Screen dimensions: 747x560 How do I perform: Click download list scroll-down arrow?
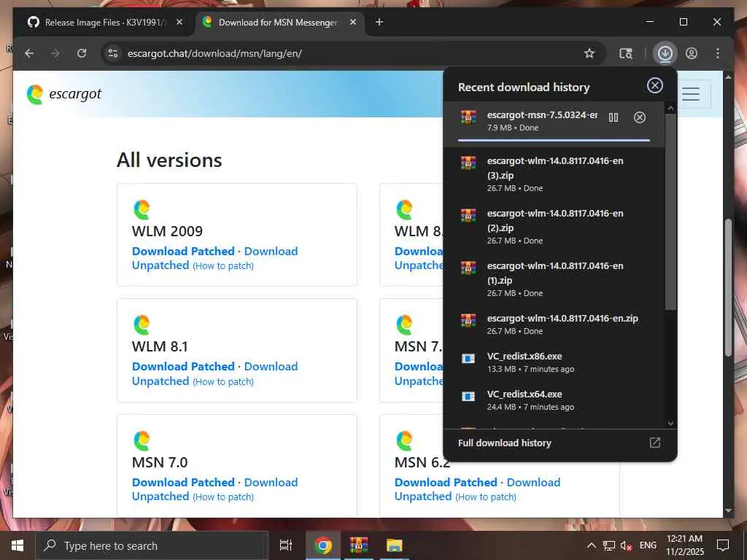[670, 423]
